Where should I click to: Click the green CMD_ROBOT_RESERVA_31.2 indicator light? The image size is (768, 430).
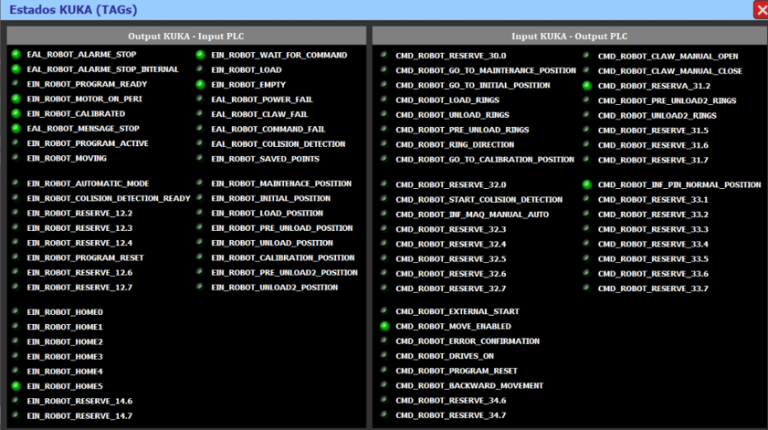(x=587, y=86)
